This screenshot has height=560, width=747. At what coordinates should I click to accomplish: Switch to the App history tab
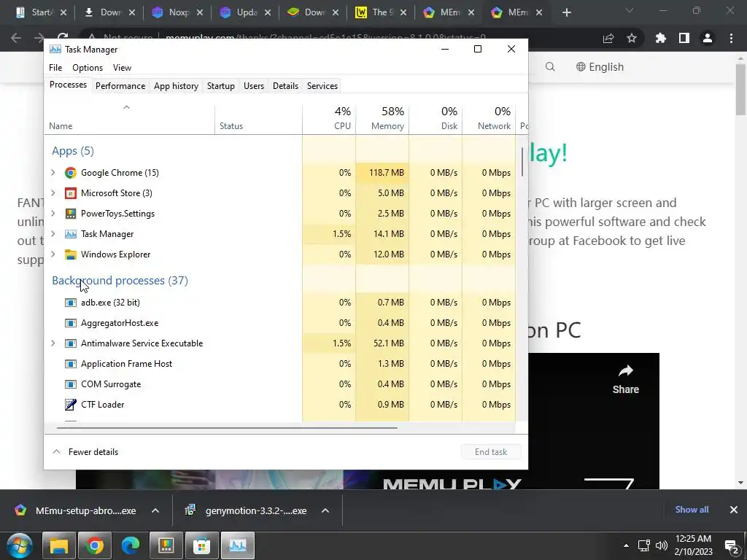click(x=176, y=86)
